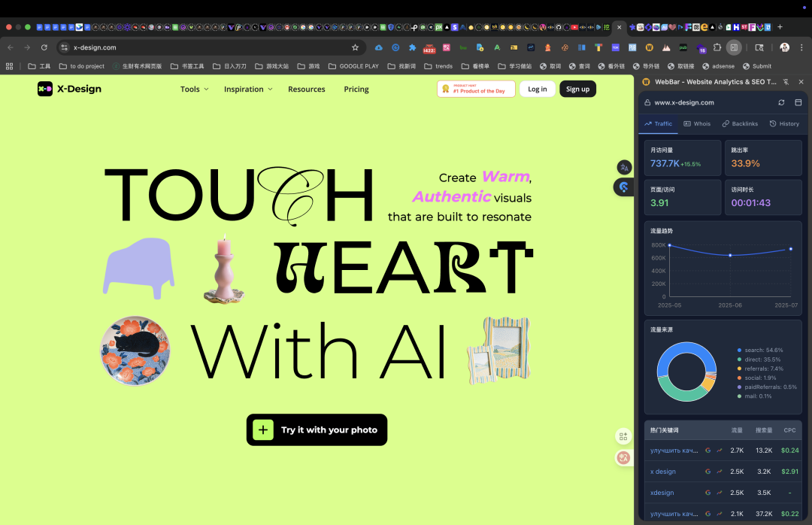Image resolution: width=812 pixels, height=525 pixels.
Task: Click the 33.9% bounce rate value
Action: (745, 163)
